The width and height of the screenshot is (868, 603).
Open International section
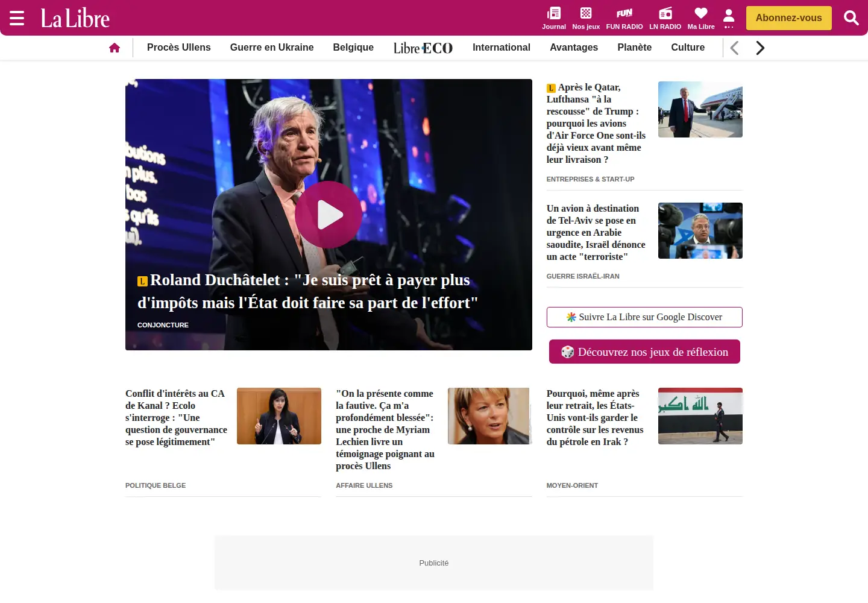point(502,48)
